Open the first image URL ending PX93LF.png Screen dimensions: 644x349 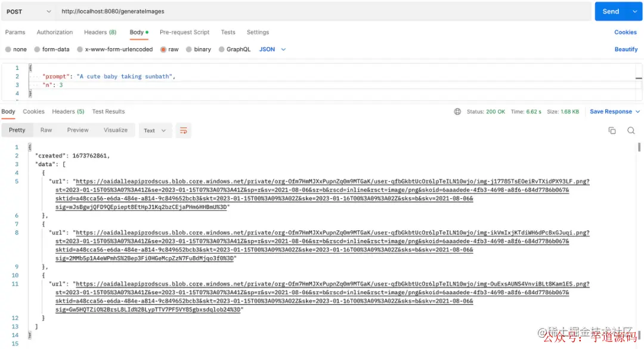click(323, 194)
